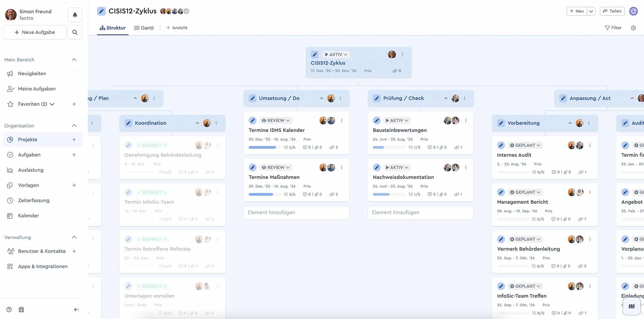Click the Teilen share button
The height and width of the screenshot is (319, 644).
tap(612, 11)
